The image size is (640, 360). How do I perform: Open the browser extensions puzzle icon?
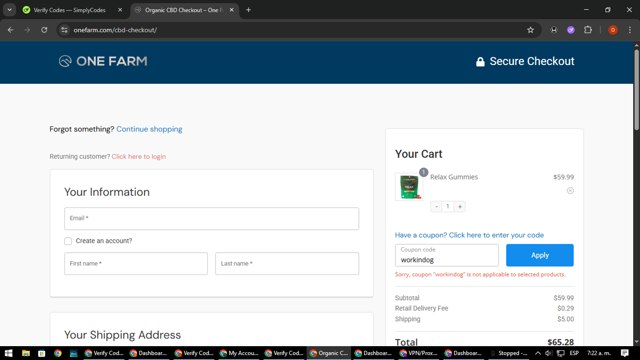click(x=588, y=30)
